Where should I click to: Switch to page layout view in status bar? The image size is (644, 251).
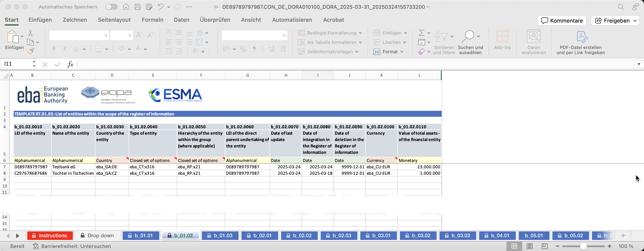tap(529, 246)
